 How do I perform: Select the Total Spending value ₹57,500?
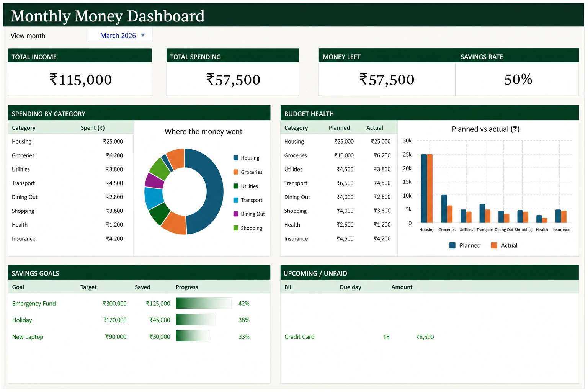[x=233, y=80]
